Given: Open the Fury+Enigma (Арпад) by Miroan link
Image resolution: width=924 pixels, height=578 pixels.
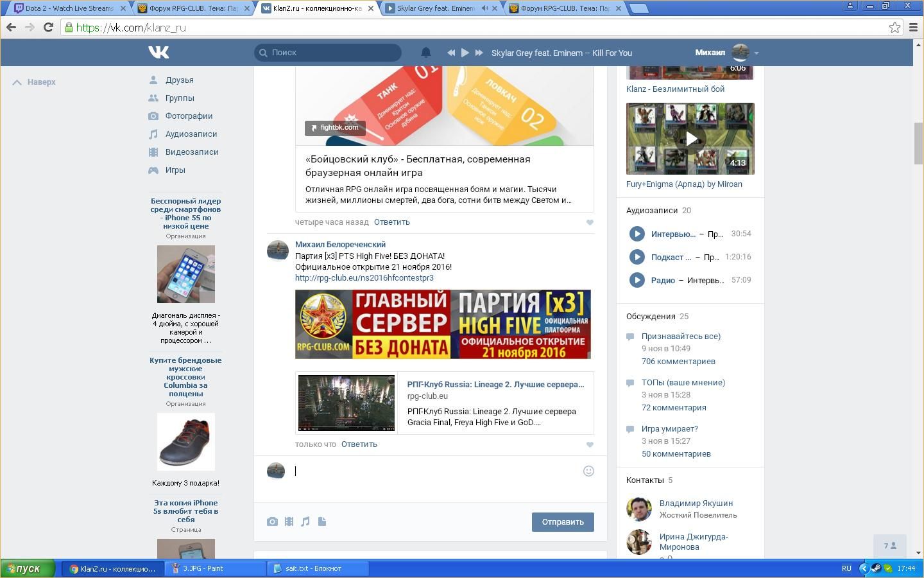Looking at the screenshot, I should [x=684, y=184].
